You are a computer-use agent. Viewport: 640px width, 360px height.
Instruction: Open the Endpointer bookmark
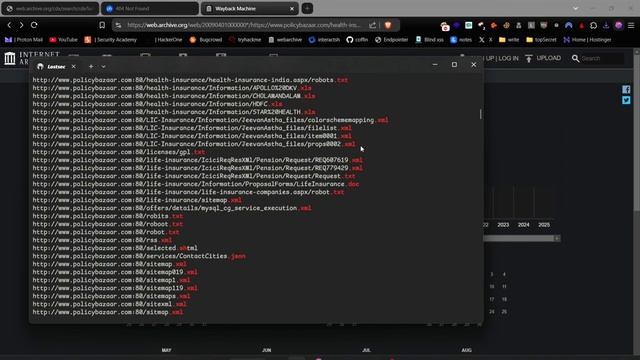tap(391, 40)
